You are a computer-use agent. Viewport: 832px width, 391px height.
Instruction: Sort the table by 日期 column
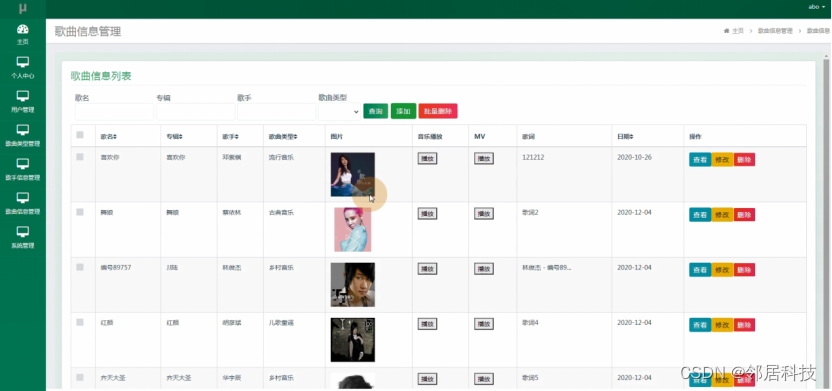tap(626, 137)
